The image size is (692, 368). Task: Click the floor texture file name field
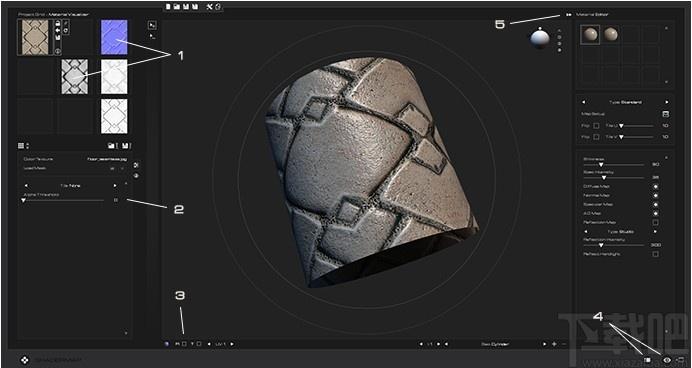(107, 159)
